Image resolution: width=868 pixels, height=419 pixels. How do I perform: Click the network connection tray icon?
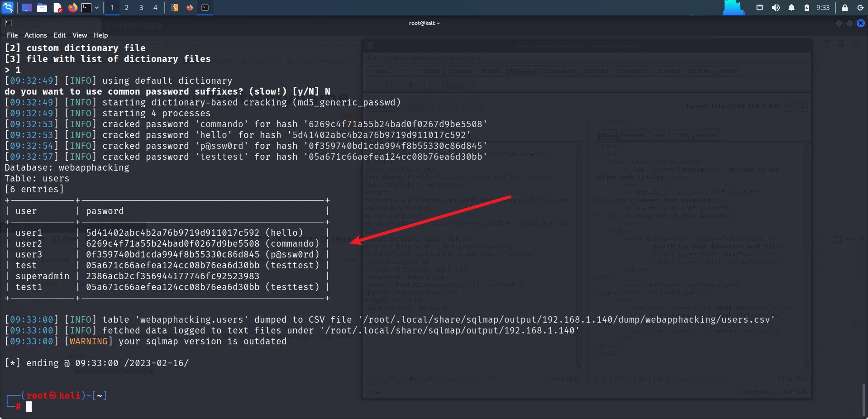[759, 8]
